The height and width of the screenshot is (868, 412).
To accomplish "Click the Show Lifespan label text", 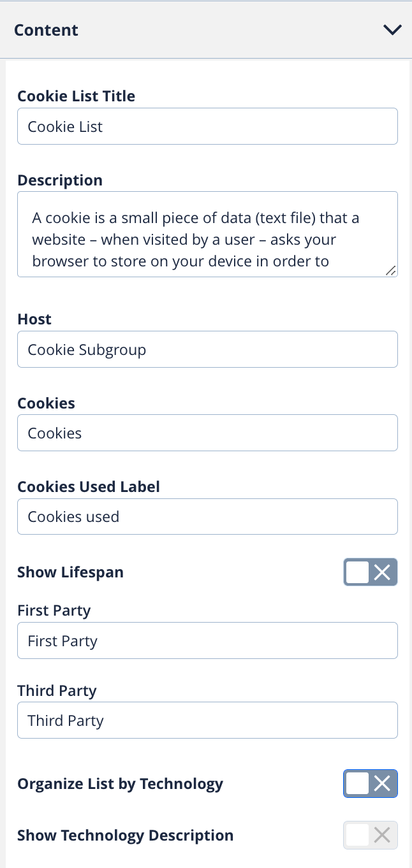I will (70, 572).
